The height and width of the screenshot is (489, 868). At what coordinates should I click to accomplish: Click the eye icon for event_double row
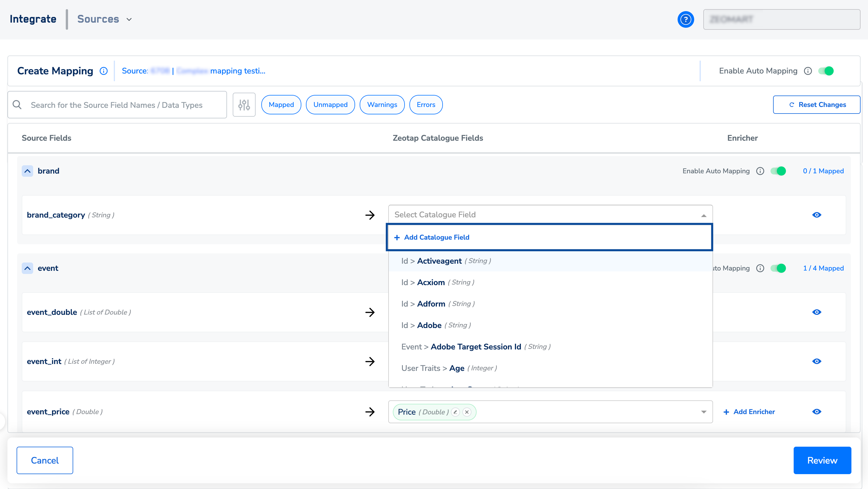817,312
